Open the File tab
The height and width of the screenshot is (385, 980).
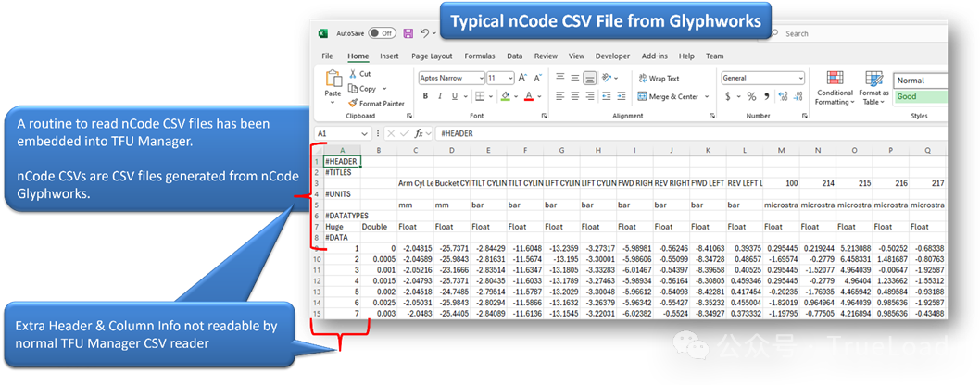327,56
